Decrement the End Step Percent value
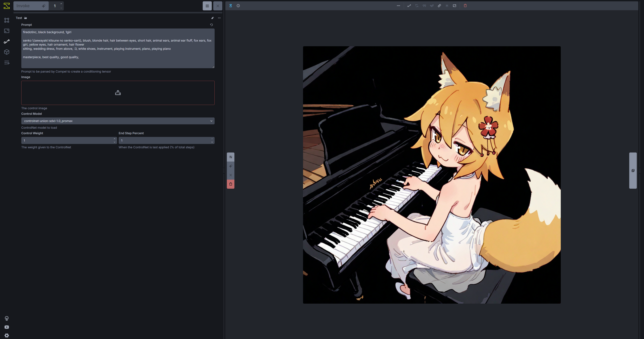 click(212, 142)
